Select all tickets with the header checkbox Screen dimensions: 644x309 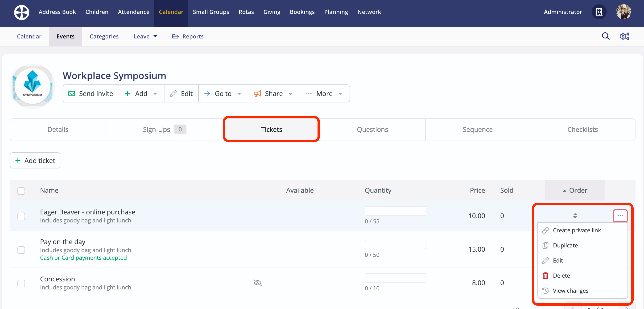pyautogui.click(x=21, y=191)
